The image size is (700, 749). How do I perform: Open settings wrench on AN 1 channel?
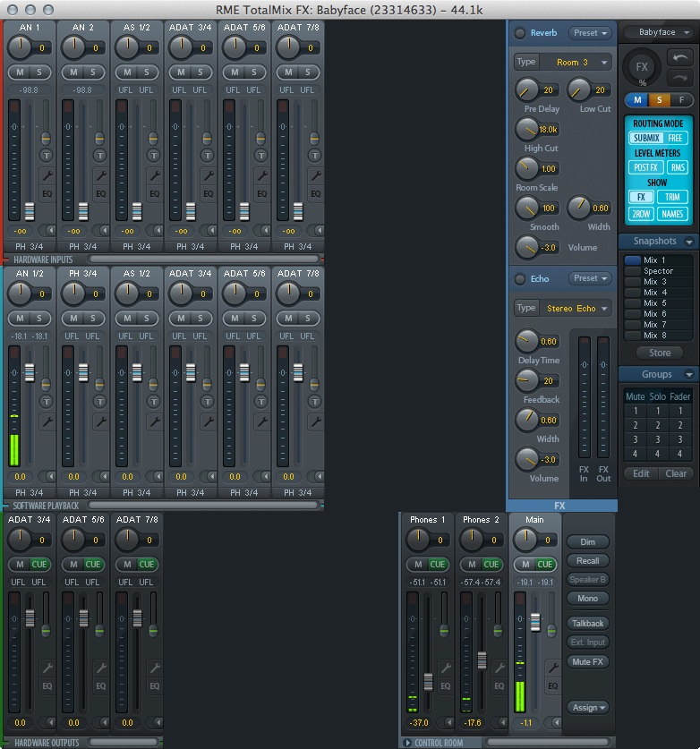47,175
